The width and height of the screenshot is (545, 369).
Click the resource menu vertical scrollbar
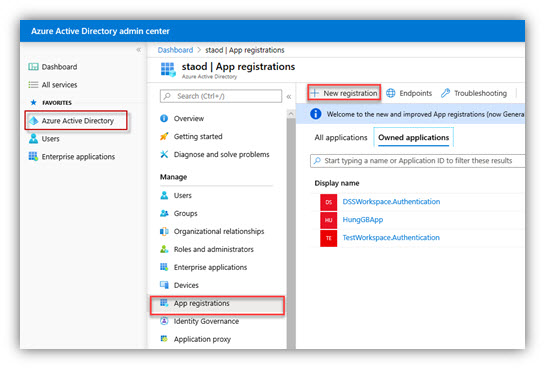click(x=291, y=233)
